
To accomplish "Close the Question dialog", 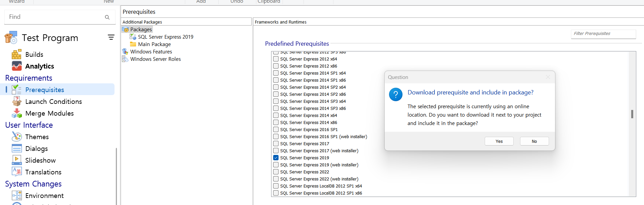I will pyautogui.click(x=548, y=77).
